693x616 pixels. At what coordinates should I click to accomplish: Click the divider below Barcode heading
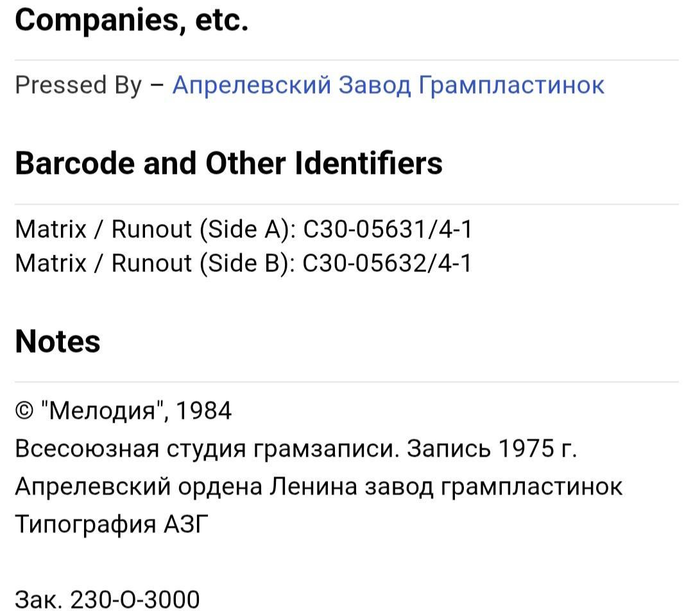point(346,205)
